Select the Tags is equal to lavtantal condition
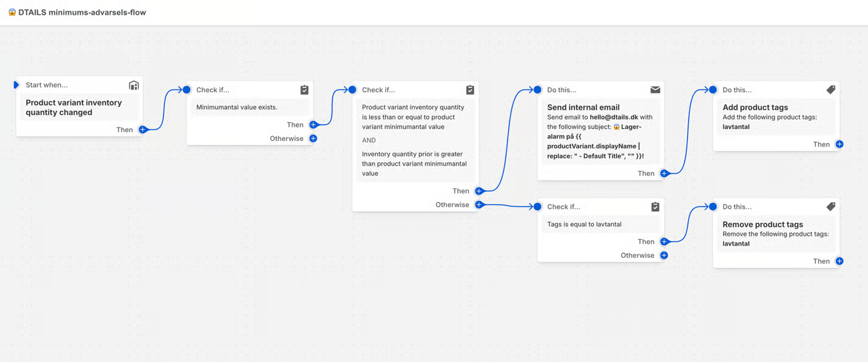The width and height of the screenshot is (868, 362). tap(584, 224)
